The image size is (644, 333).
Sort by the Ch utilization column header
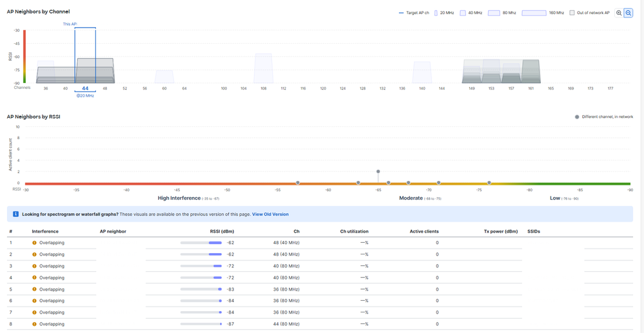pos(355,231)
